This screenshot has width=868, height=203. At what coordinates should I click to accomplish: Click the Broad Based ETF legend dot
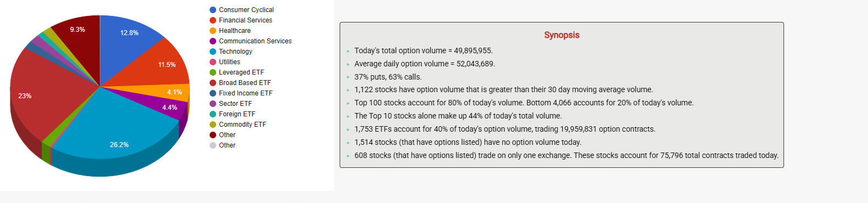click(213, 83)
